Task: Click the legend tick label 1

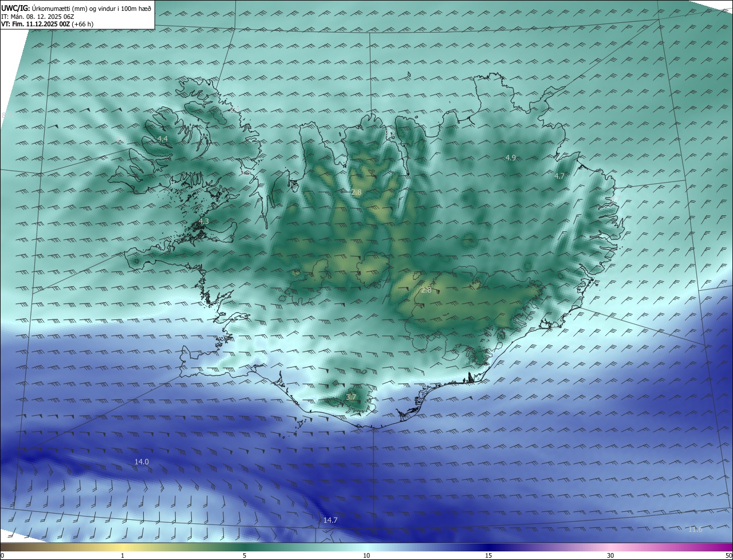Action: click(x=123, y=555)
